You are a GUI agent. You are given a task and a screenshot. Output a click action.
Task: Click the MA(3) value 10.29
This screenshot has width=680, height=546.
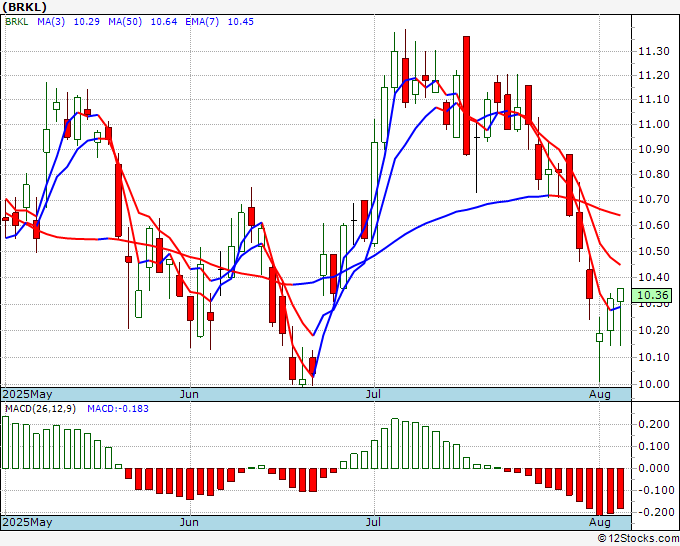pyautogui.click(x=87, y=22)
